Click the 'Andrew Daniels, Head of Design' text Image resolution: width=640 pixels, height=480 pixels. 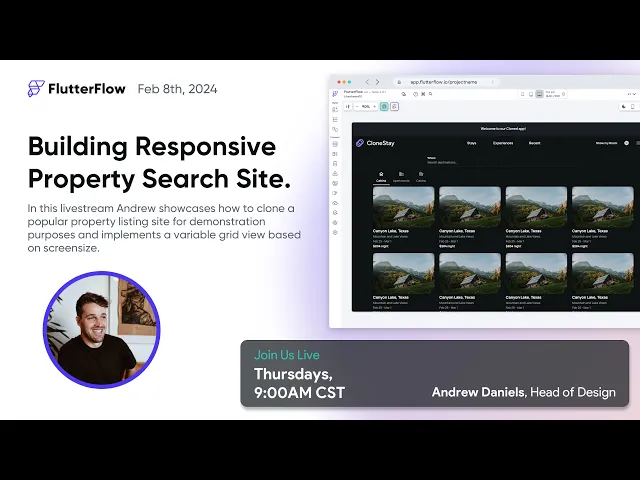pos(524,392)
